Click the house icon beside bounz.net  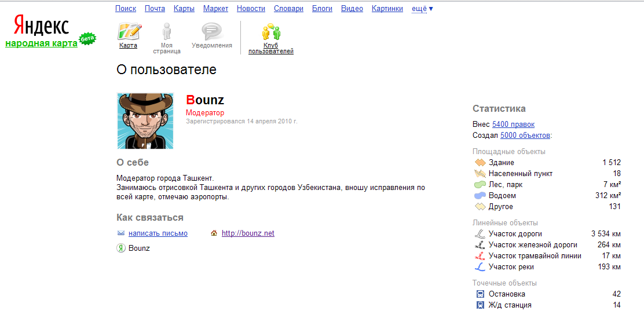[214, 233]
